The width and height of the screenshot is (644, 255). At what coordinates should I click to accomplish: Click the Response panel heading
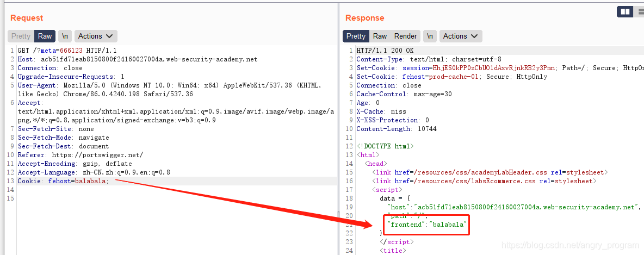coord(365,18)
